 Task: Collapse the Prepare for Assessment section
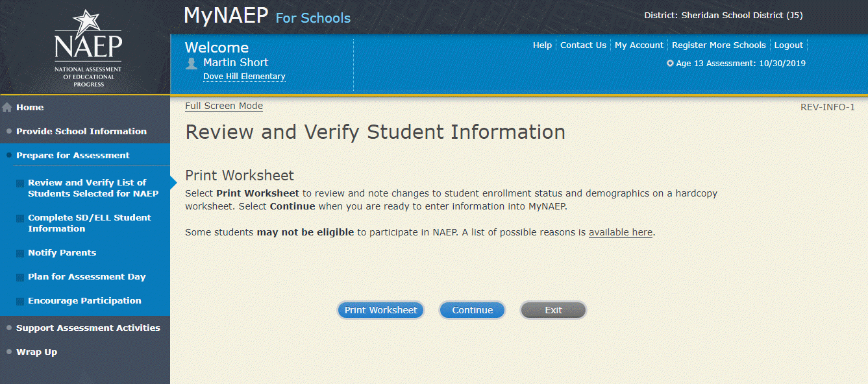[73, 155]
